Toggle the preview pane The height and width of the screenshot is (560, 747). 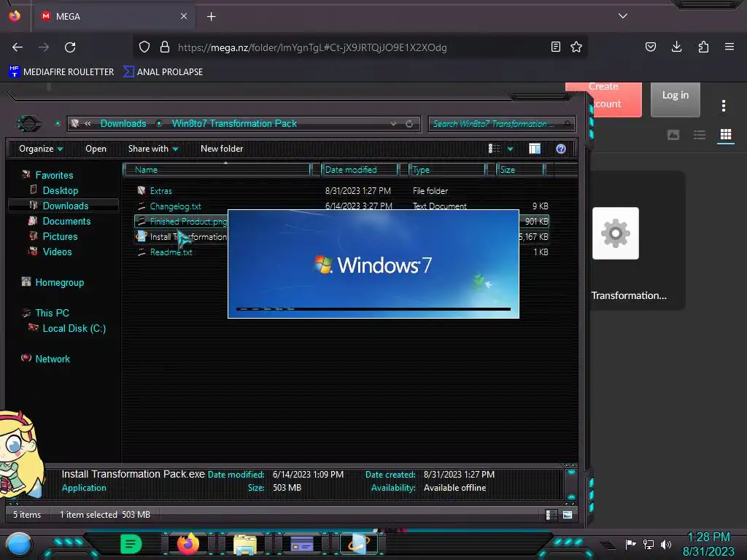point(535,149)
